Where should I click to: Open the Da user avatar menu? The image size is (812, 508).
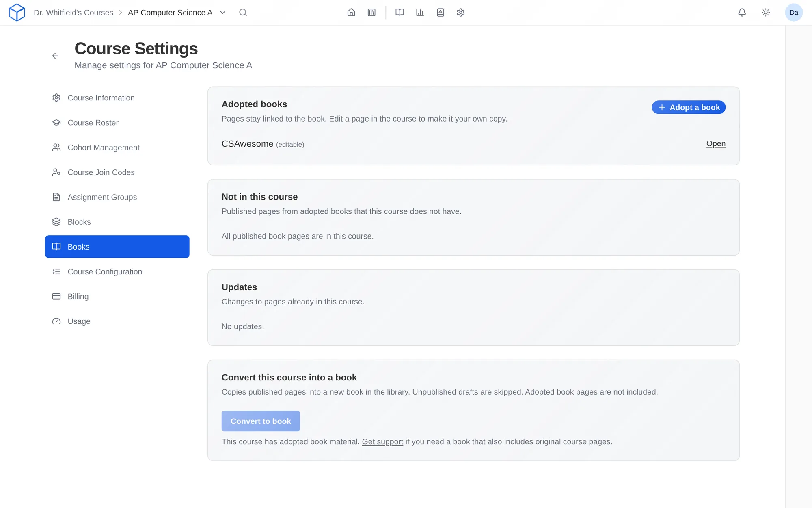point(794,13)
